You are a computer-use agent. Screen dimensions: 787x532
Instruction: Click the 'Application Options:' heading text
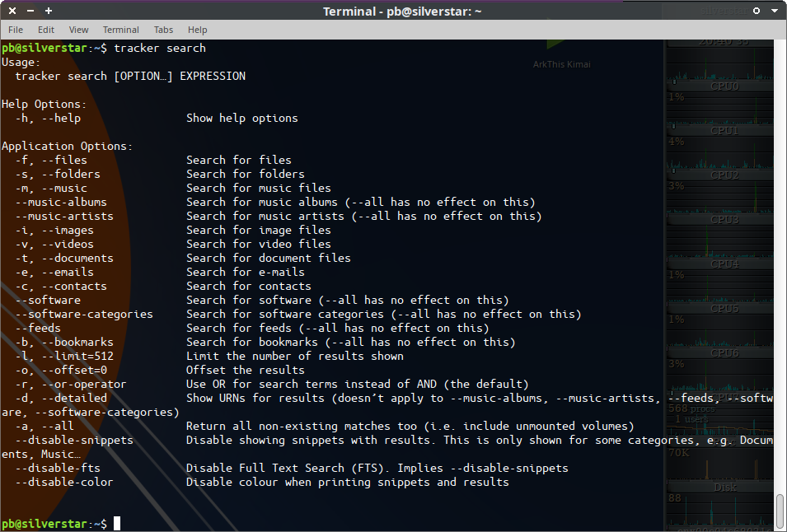pos(67,146)
